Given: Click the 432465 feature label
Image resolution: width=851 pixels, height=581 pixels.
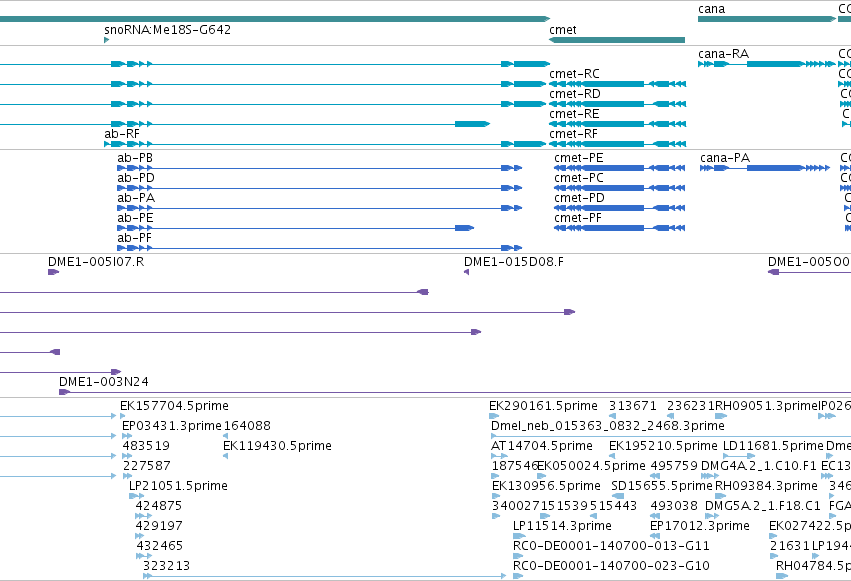Looking at the screenshot, I should tap(159, 545).
